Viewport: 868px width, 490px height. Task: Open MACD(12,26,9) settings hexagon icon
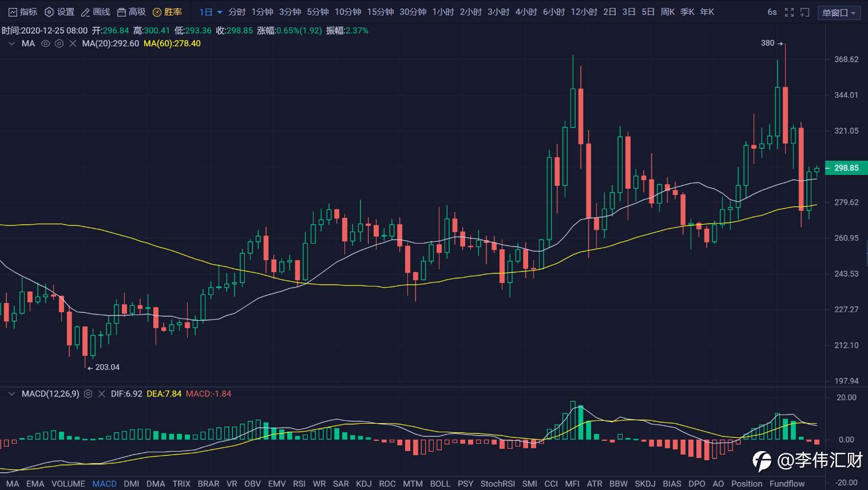(x=88, y=394)
